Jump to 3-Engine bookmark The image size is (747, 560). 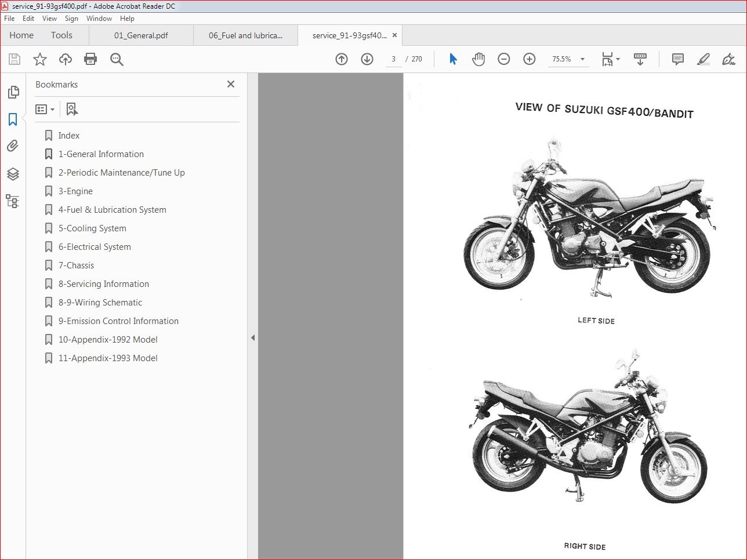(x=75, y=191)
